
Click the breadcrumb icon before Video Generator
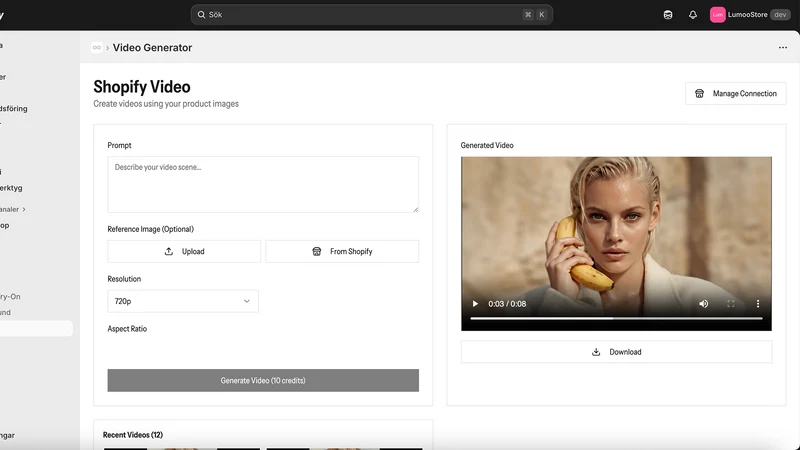pyautogui.click(x=96, y=47)
